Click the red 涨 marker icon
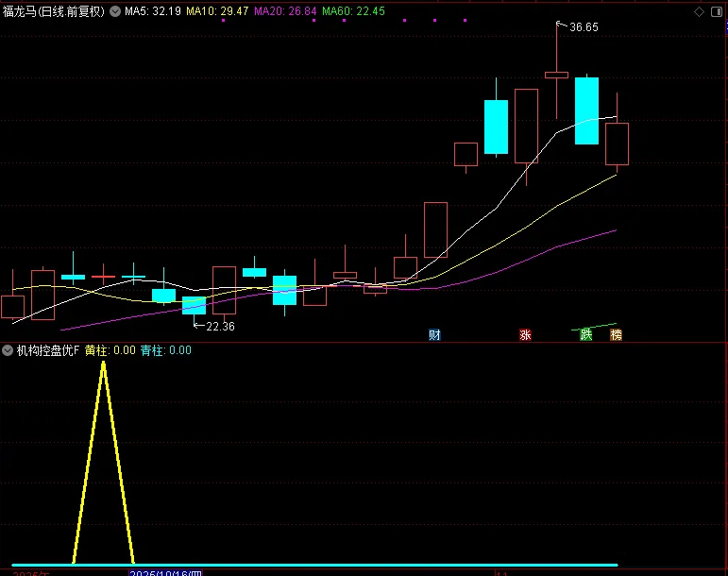Image resolution: width=728 pixels, height=576 pixels. pyautogui.click(x=525, y=334)
